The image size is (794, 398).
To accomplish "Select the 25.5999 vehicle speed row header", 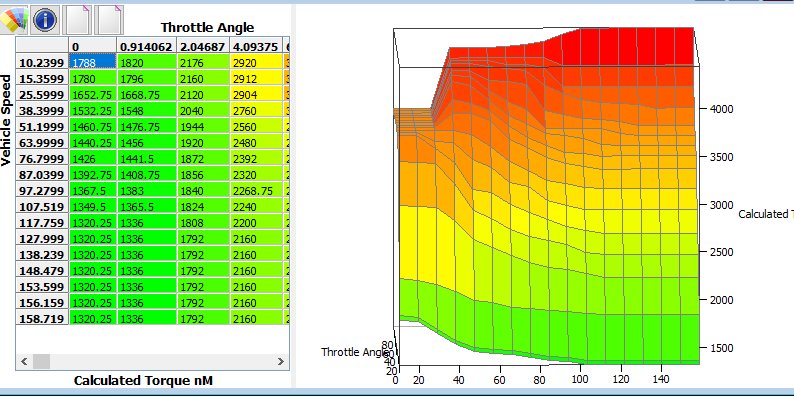I will [x=42, y=95].
